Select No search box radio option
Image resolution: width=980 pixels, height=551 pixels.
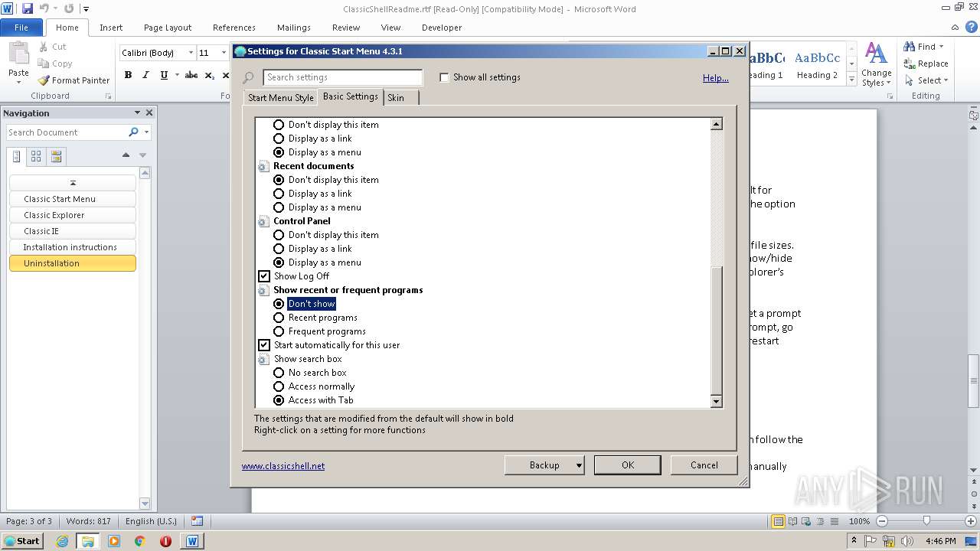(279, 373)
